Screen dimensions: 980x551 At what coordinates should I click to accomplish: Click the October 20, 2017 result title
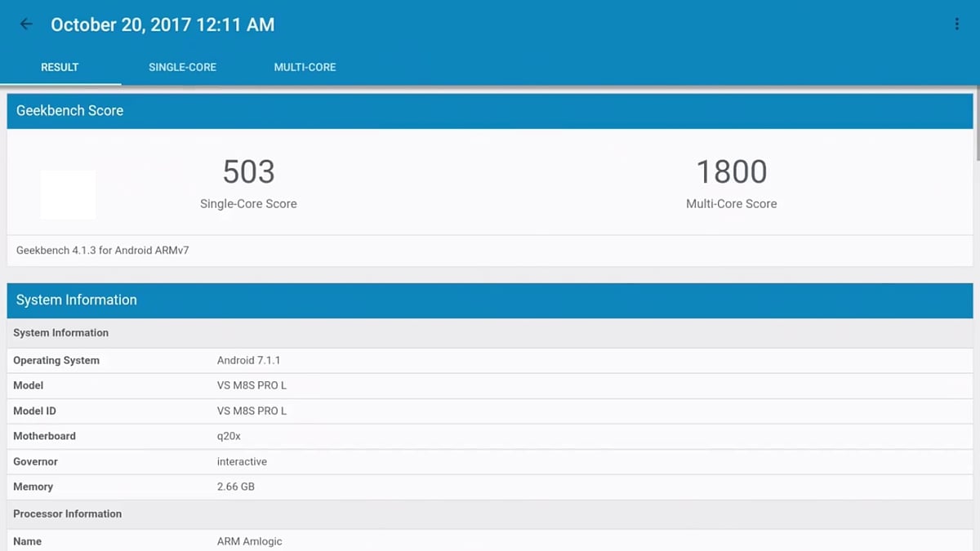[163, 24]
